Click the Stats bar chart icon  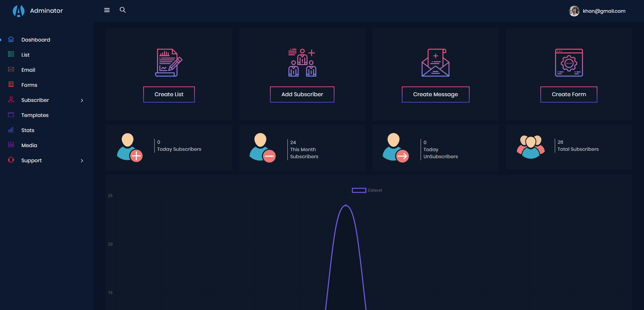coord(11,130)
